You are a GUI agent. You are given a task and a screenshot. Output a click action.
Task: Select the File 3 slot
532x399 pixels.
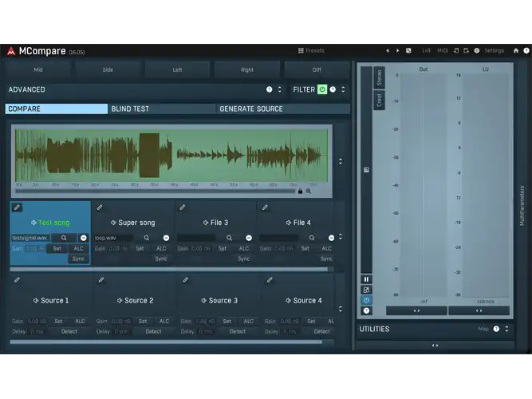[216, 223]
